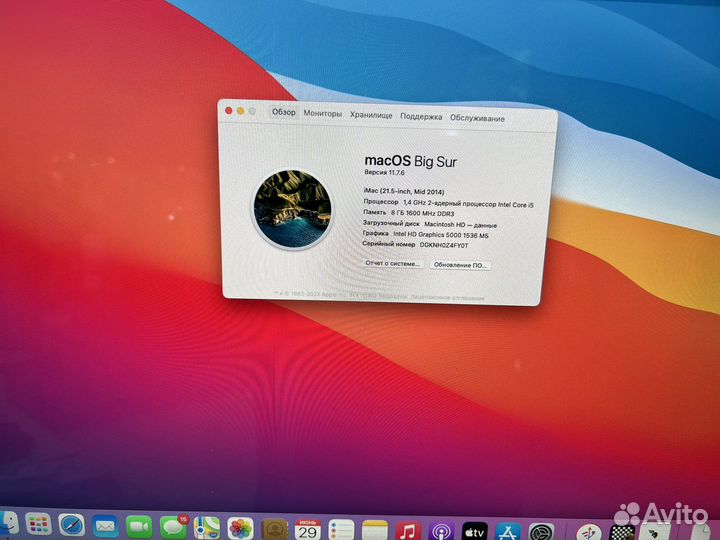Switch to the Обслуживание tab
This screenshot has width=720, height=540.
tap(478, 118)
